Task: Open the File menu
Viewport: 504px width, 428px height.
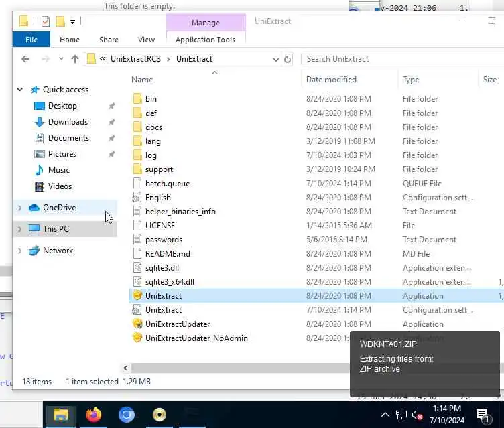Action: click(x=31, y=40)
